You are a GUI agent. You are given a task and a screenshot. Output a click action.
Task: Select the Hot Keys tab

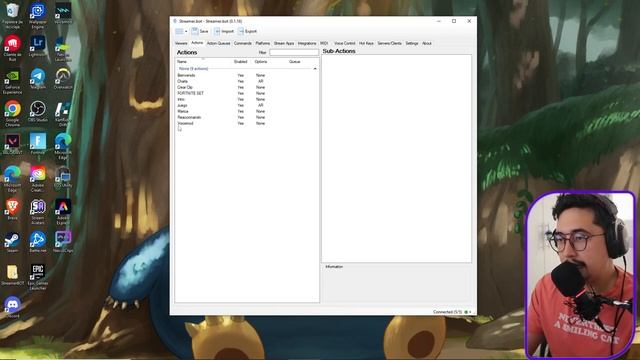click(366, 43)
